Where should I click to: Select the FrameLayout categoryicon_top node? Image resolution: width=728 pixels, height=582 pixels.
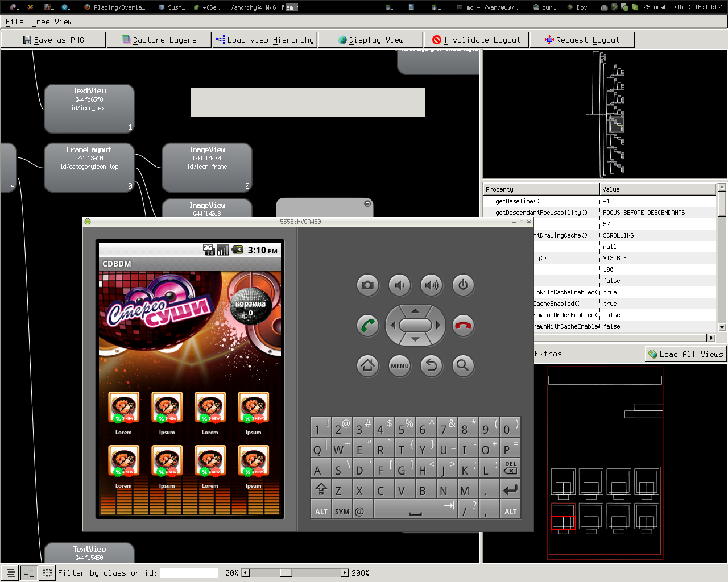(89, 167)
